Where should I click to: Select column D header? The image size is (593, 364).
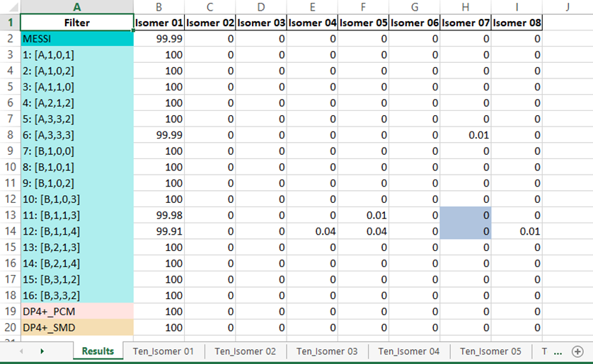(x=261, y=7)
